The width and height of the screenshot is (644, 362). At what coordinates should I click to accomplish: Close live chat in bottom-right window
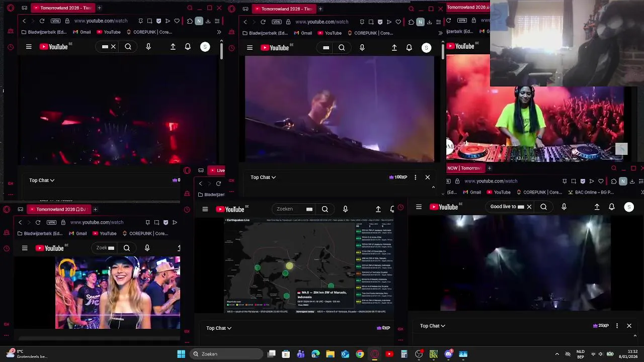[x=629, y=326]
